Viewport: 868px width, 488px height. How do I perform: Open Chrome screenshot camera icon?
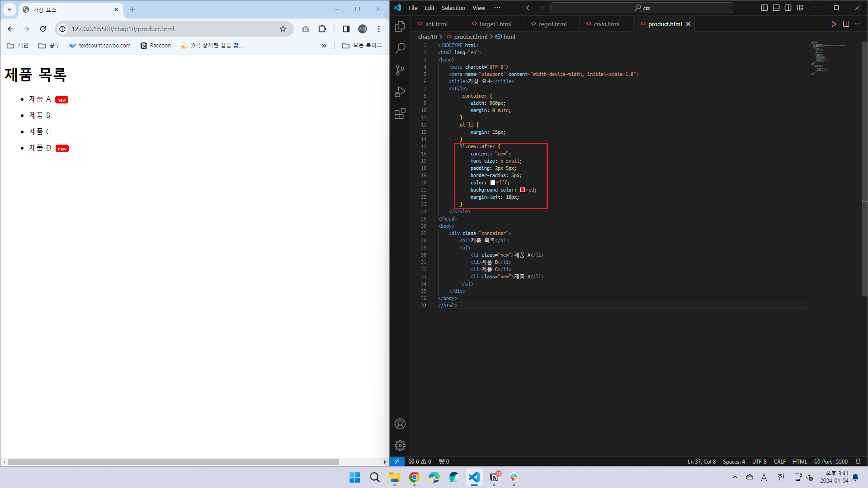(x=306, y=29)
